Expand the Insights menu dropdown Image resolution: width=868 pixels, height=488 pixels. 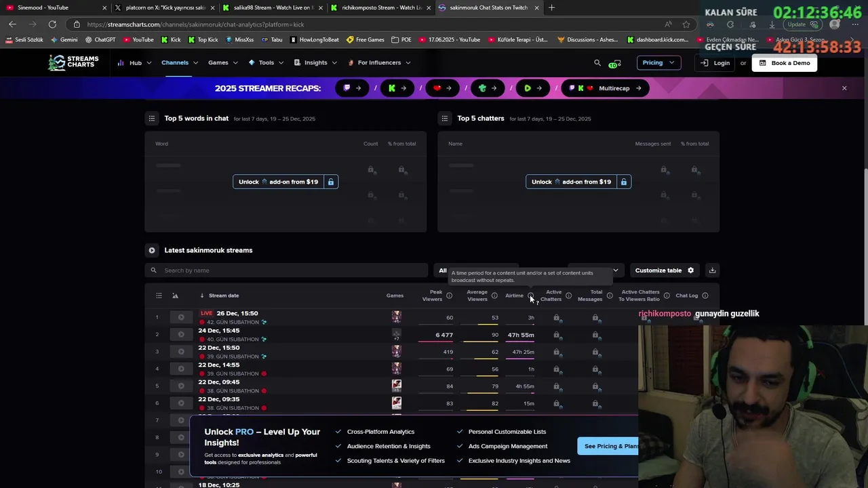click(x=315, y=62)
